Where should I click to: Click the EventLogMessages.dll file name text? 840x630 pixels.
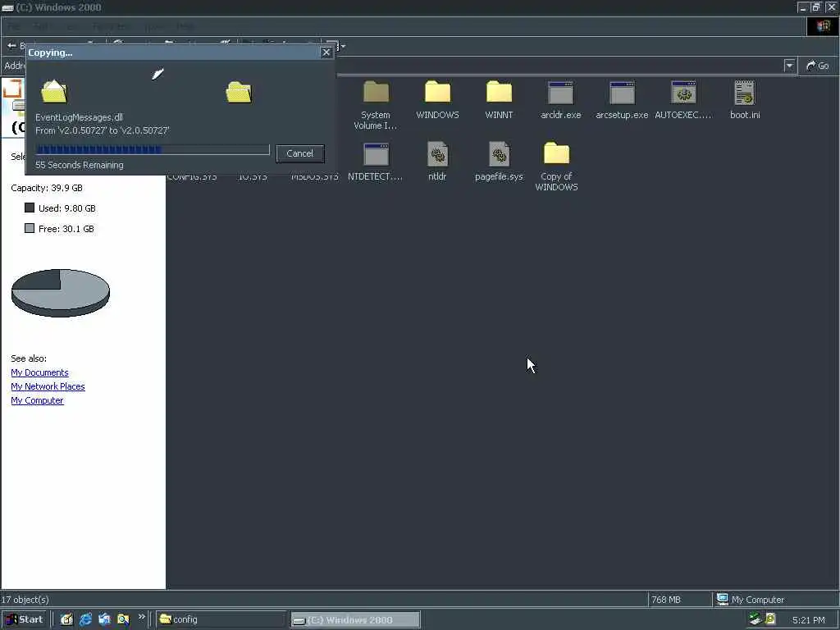(79, 116)
